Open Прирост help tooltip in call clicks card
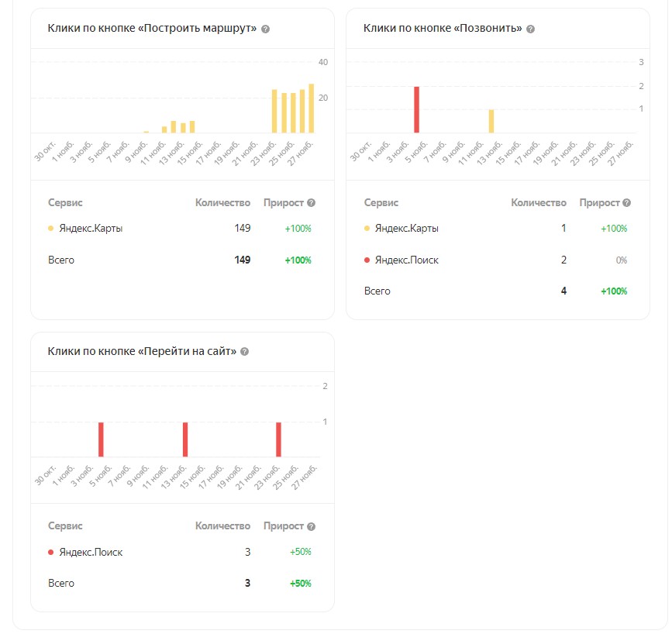This screenshot has width=672, height=634. click(x=626, y=203)
